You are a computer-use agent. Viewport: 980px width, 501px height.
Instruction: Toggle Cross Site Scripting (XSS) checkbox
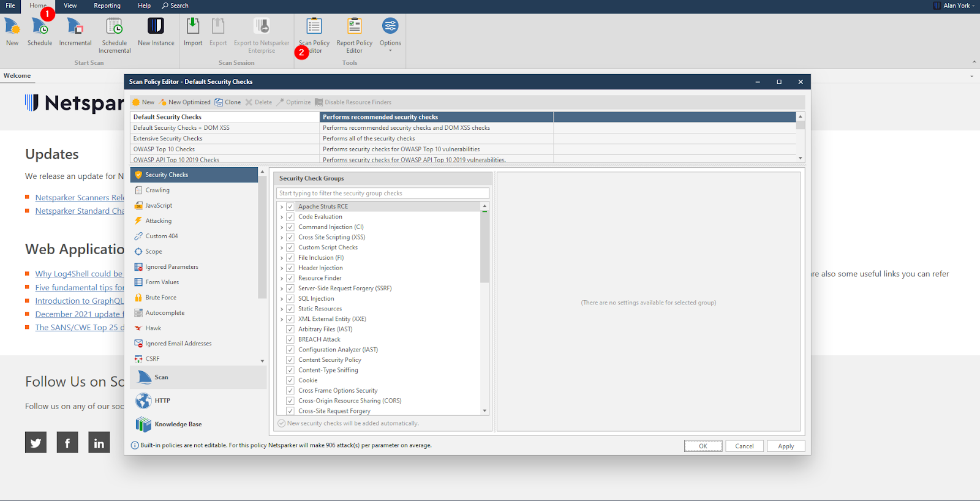point(290,237)
